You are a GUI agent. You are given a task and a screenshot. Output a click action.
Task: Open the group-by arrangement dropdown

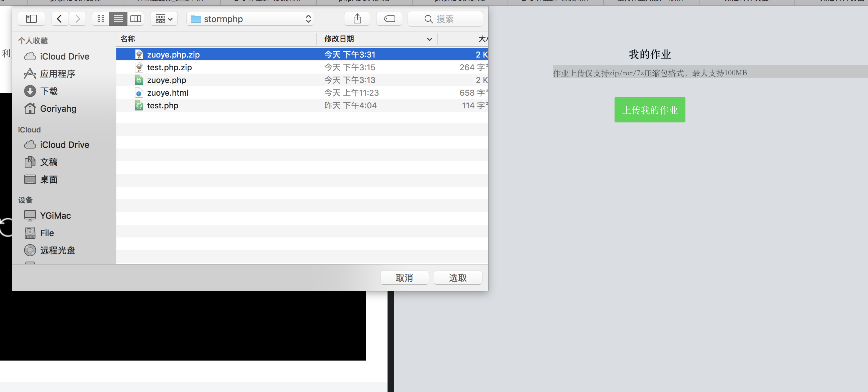coord(164,19)
